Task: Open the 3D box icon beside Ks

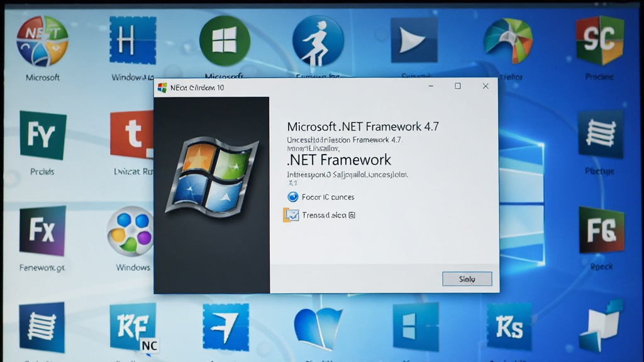Action: point(601,326)
